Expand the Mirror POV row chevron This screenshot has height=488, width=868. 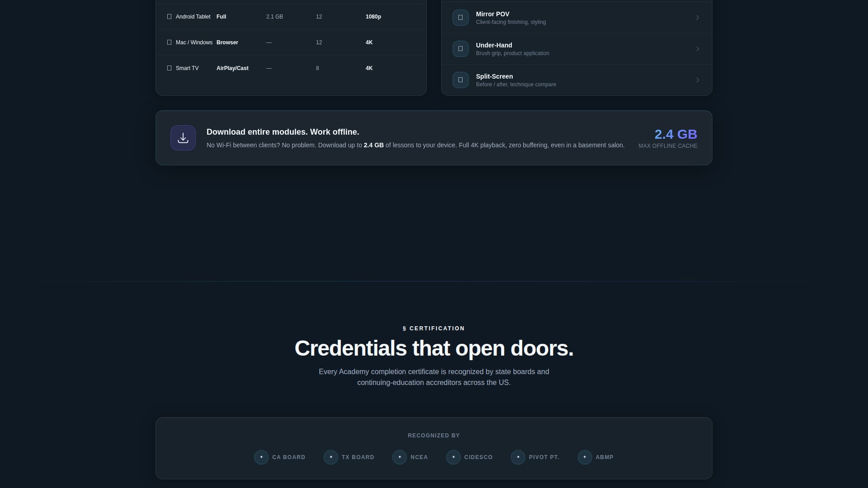[698, 18]
